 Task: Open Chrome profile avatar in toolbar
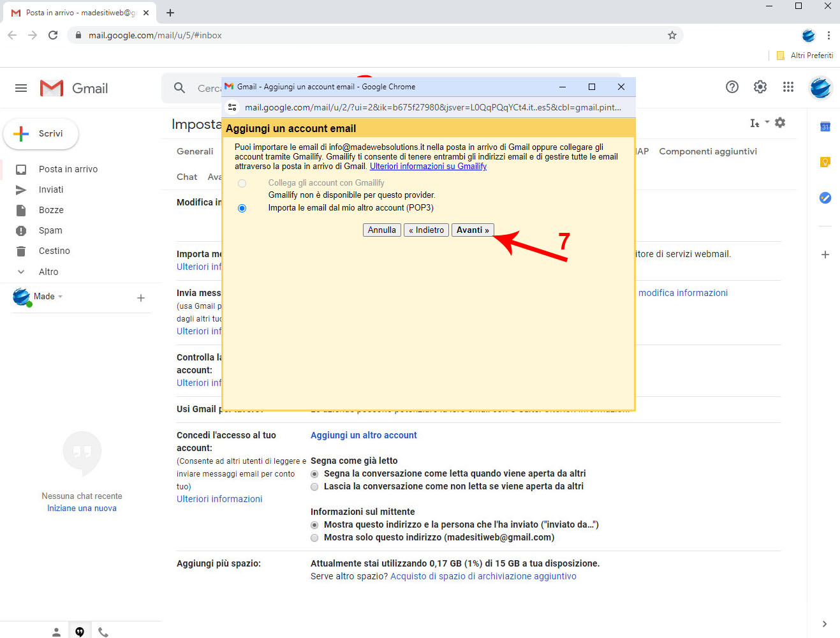pyautogui.click(x=809, y=35)
